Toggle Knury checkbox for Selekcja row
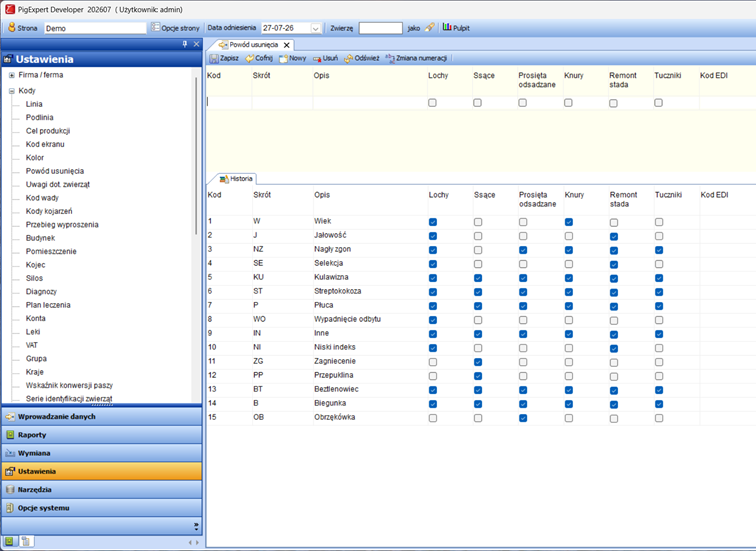This screenshot has height=551, width=756. click(569, 264)
